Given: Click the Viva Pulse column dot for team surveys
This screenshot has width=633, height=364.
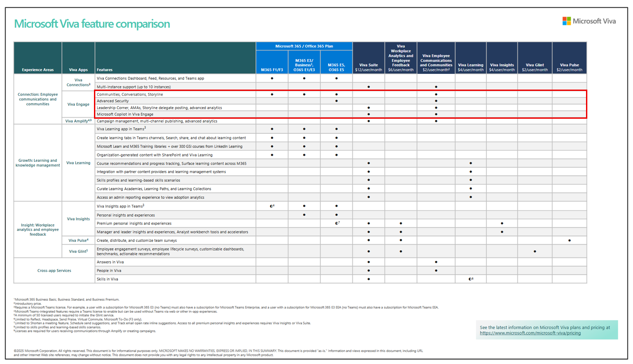Looking at the screenshot, I should pyautogui.click(x=569, y=240).
